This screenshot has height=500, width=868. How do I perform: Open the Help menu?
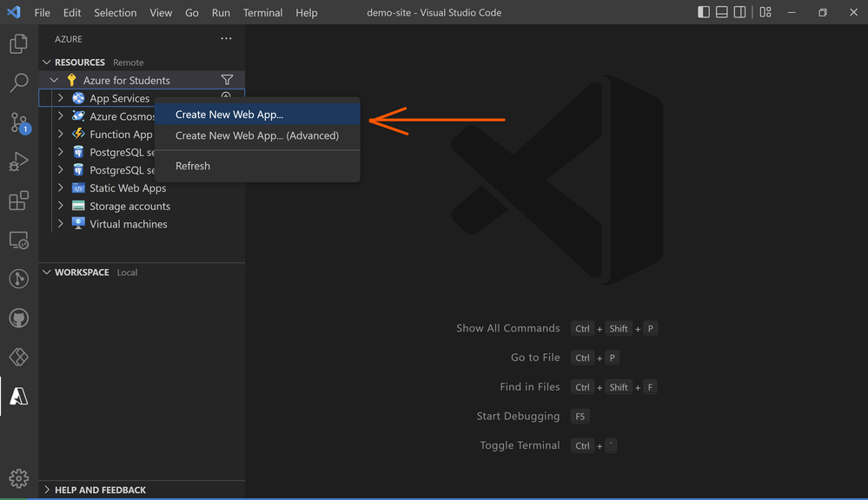click(x=306, y=12)
